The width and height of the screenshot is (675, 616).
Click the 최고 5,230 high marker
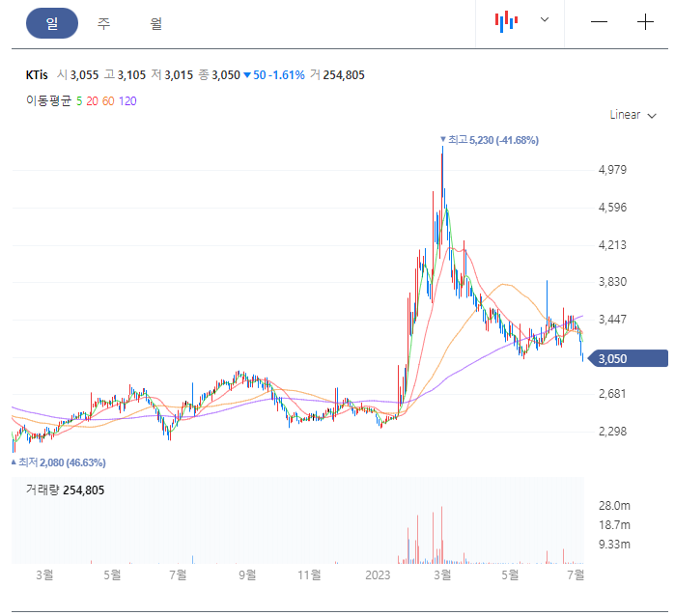tap(490, 140)
